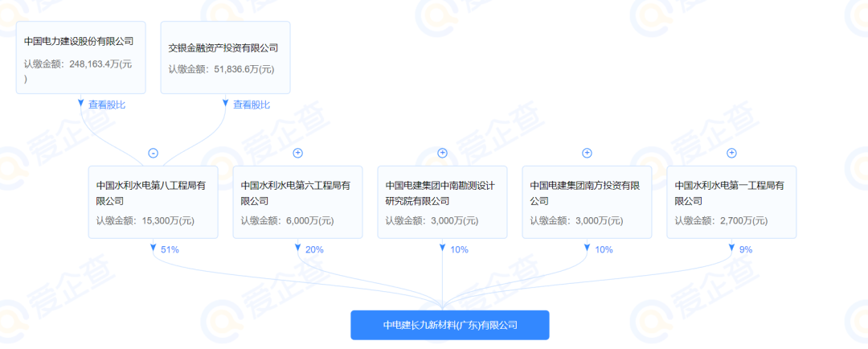Expand shareholders above 中国水利水电第一工程局有限公司
The image size is (868, 349).
[731, 153]
